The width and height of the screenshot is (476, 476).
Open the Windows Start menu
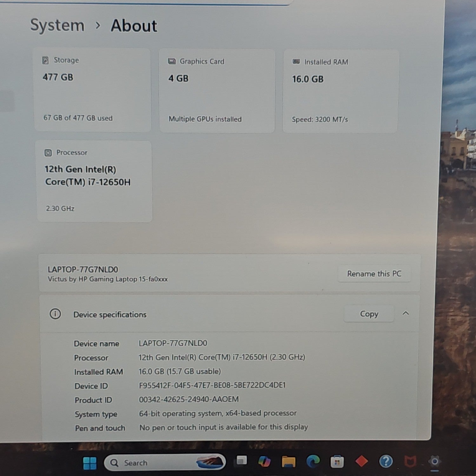coord(90,463)
